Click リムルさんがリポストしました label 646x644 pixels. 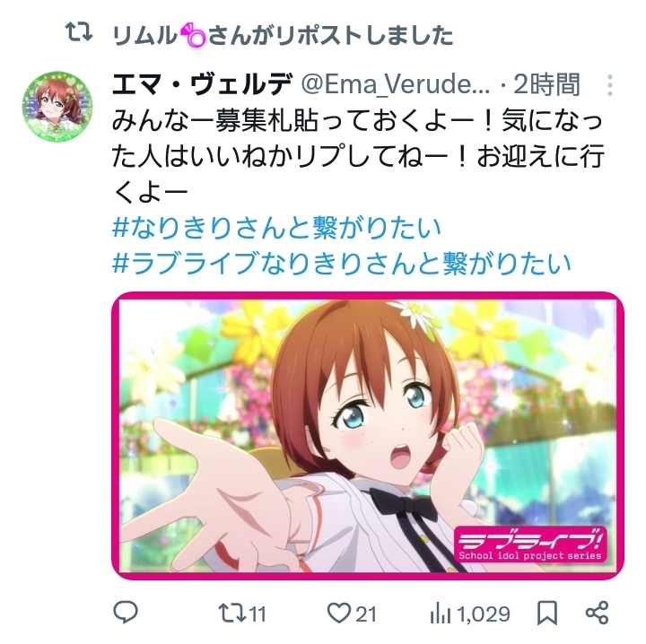click(x=283, y=35)
